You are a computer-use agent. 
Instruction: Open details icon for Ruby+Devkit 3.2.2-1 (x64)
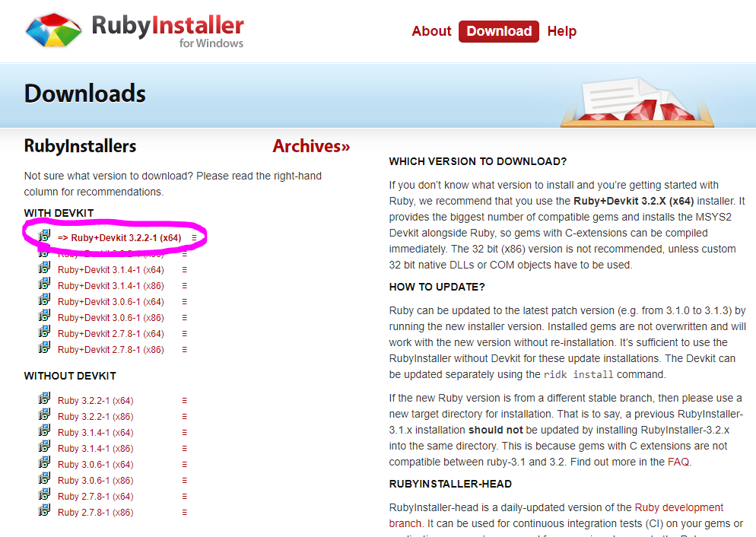point(194,238)
